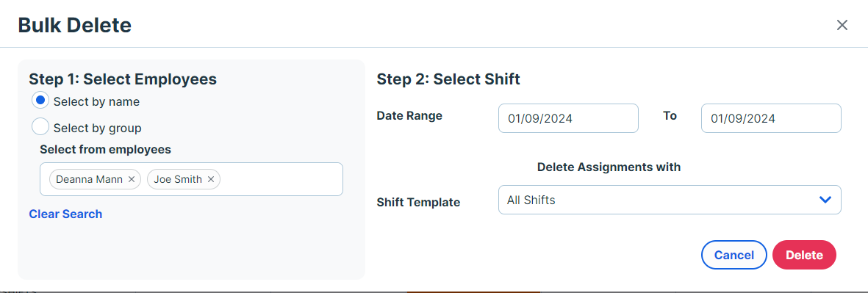The width and height of the screenshot is (868, 293).
Task: Click the 'Select by group' label text
Action: coord(98,129)
